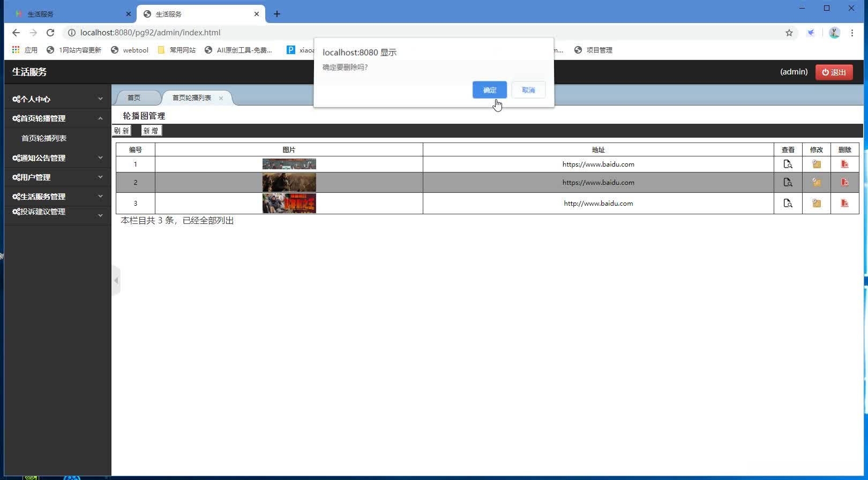Click the 图片 column header

pyautogui.click(x=289, y=150)
